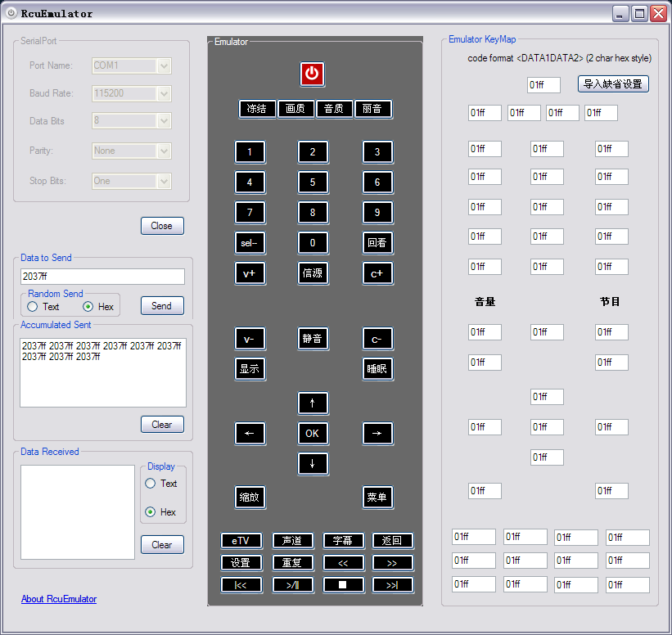Click the rewind << key
This screenshot has height=635, width=672.
coord(343,563)
